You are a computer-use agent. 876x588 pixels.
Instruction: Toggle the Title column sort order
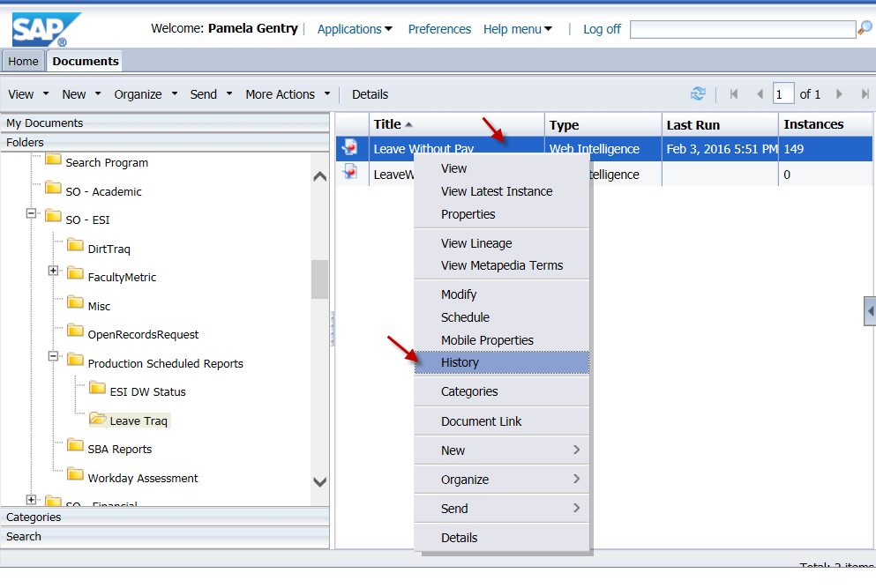386,124
